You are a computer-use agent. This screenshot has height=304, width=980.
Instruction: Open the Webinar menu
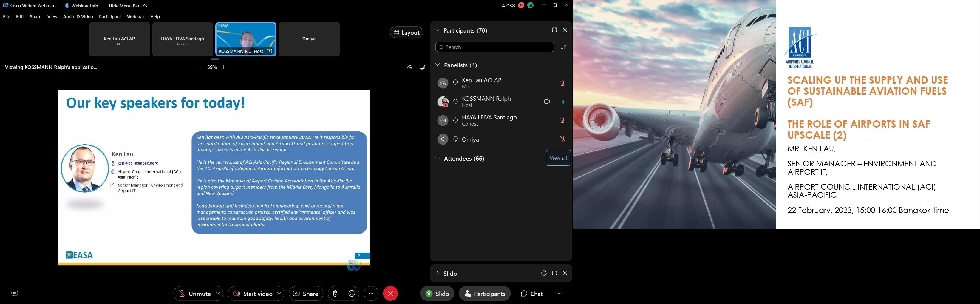coord(135,17)
